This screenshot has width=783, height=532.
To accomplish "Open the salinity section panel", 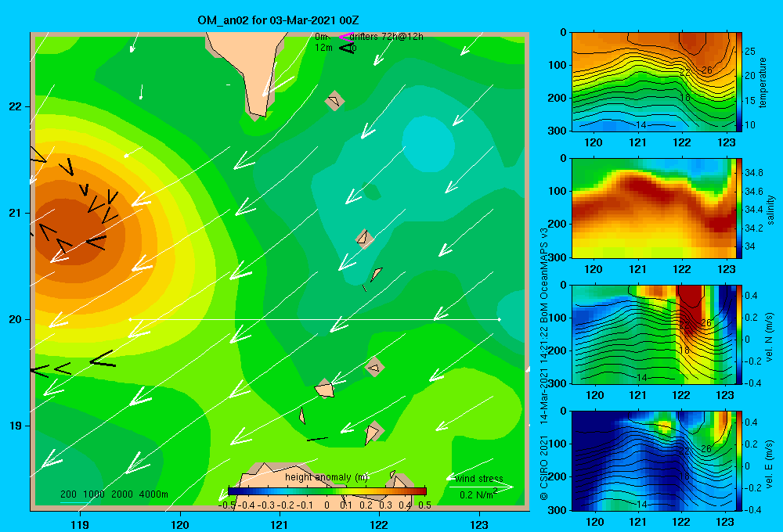I will pyautogui.click(x=654, y=209).
